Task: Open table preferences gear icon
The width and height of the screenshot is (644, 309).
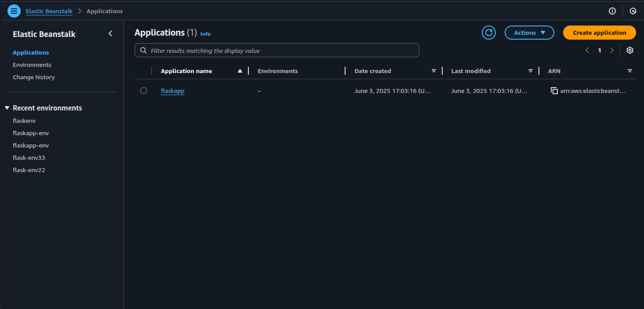Action: 630,50
